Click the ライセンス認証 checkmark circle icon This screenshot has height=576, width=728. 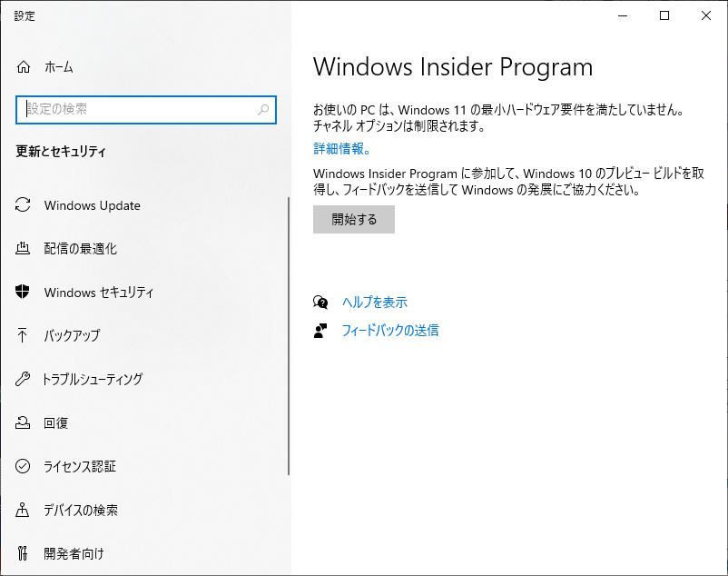click(x=23, y=466)
